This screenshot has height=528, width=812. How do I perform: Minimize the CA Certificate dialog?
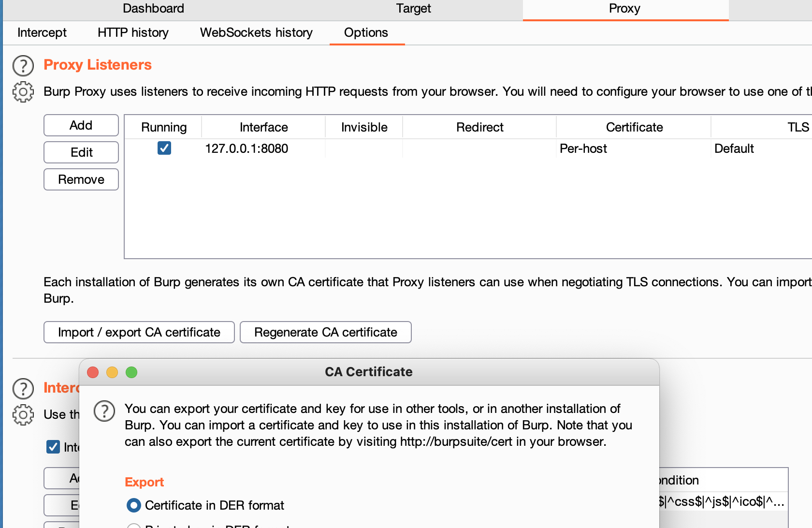coord(112,372)
